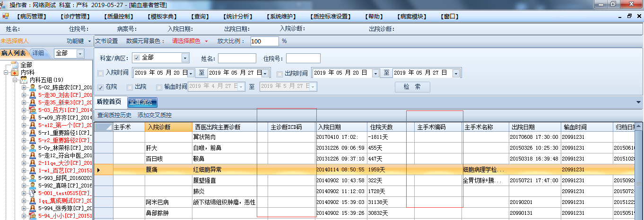The width and height of the screenshot is (644, 220).
Task: Click current-row arrow marker in table
Action: click(x=98, y=169)
